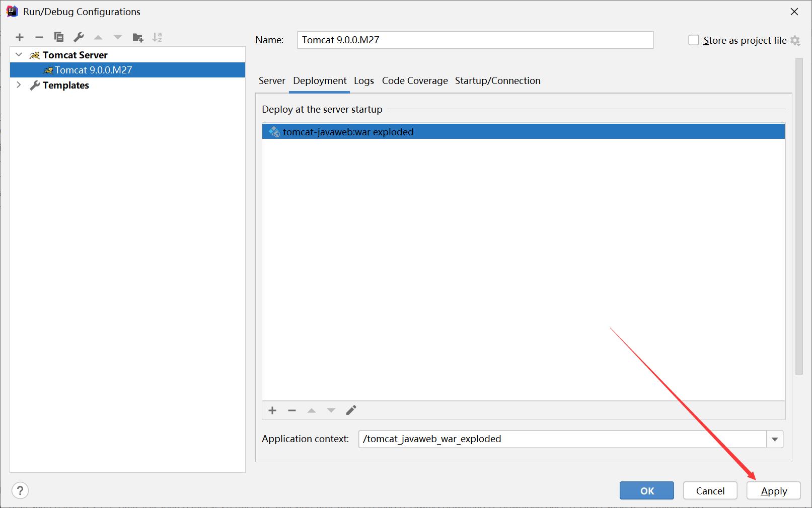Add a new run configuration
This screenshot has width=812, height=508.
[x=20, y=37]
